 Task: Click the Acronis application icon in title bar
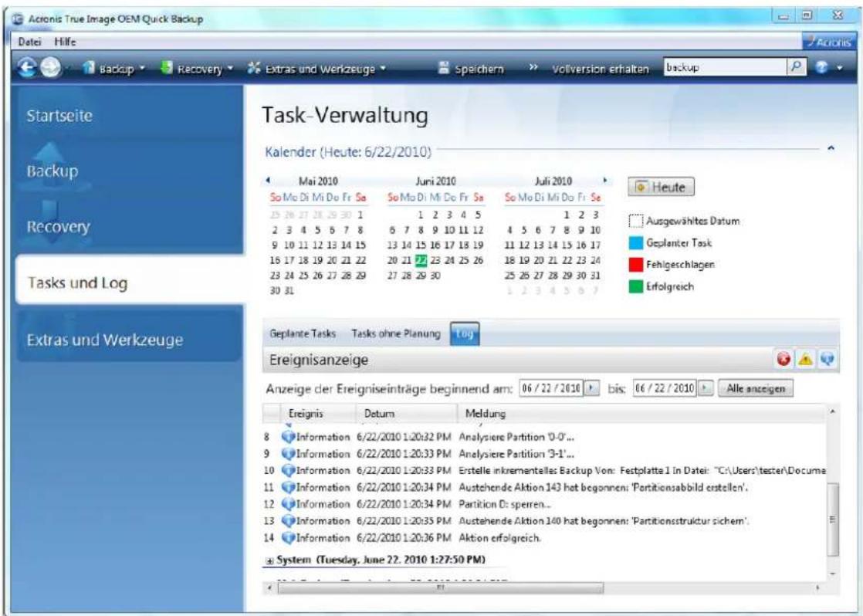coord(19,19)
